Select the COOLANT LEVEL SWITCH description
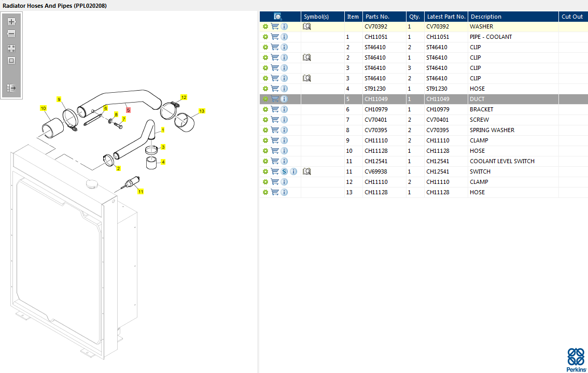588x373 pixels. point(502,161)
